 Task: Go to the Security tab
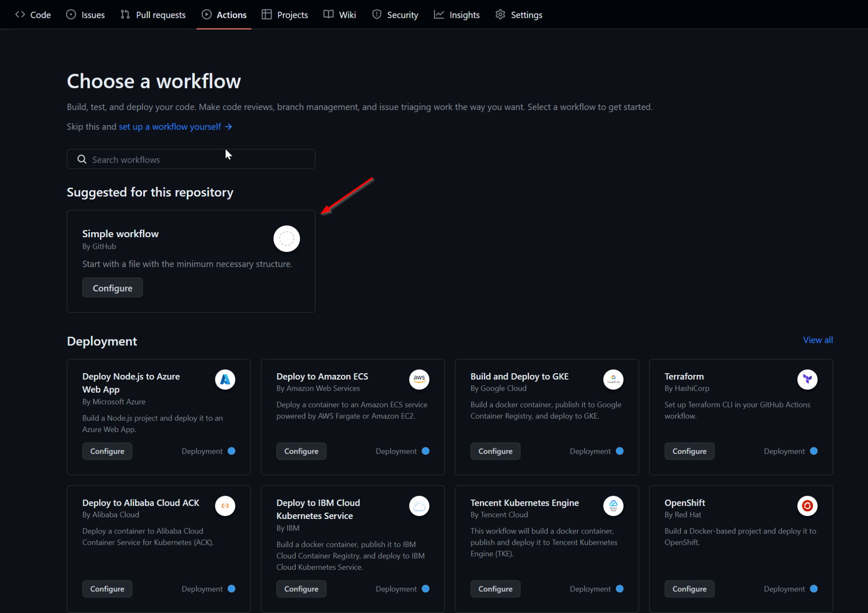point(395,15)
